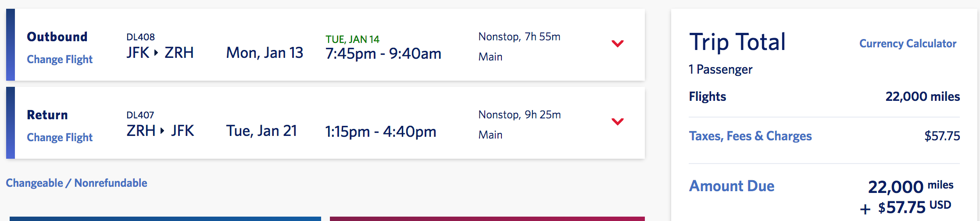Click the 1 Passenger label

pyautogui.click(x=720, y=69)
